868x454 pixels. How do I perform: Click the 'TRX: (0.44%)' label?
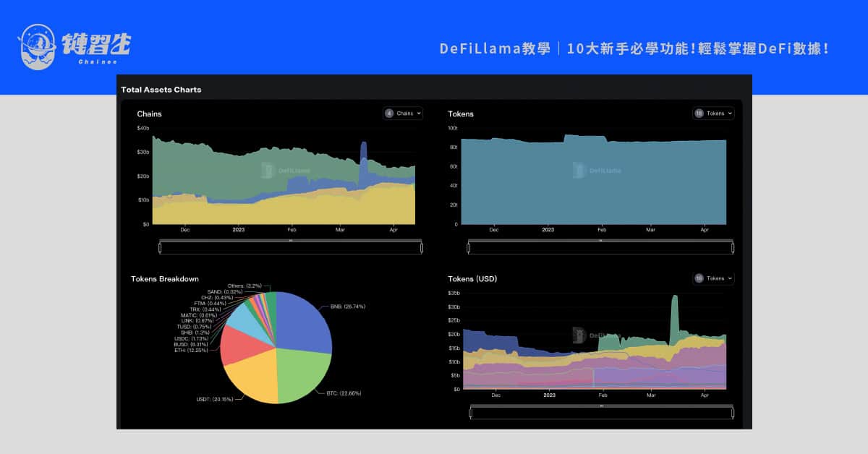(205, 309)
